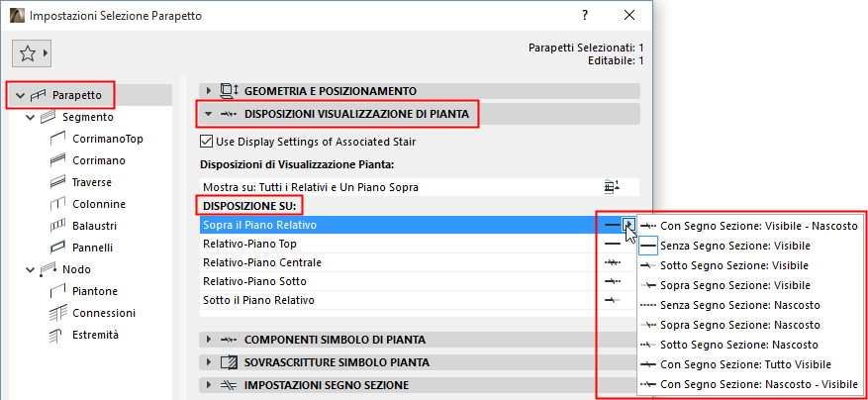The width and height of the screenshot is (868, 400).
Task: Choose Senza Segno Sezione: Nascosto
Action: (749, 305)
